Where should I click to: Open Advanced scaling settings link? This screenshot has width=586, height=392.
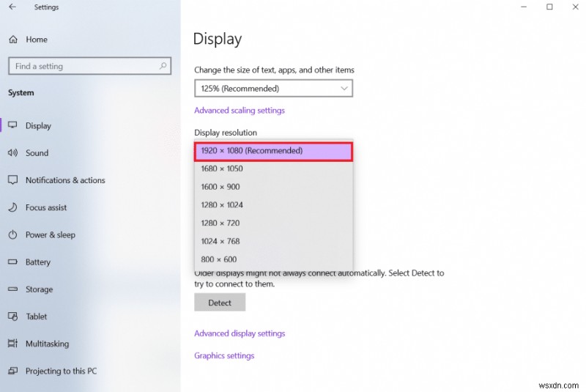click(x=240, y=110)
